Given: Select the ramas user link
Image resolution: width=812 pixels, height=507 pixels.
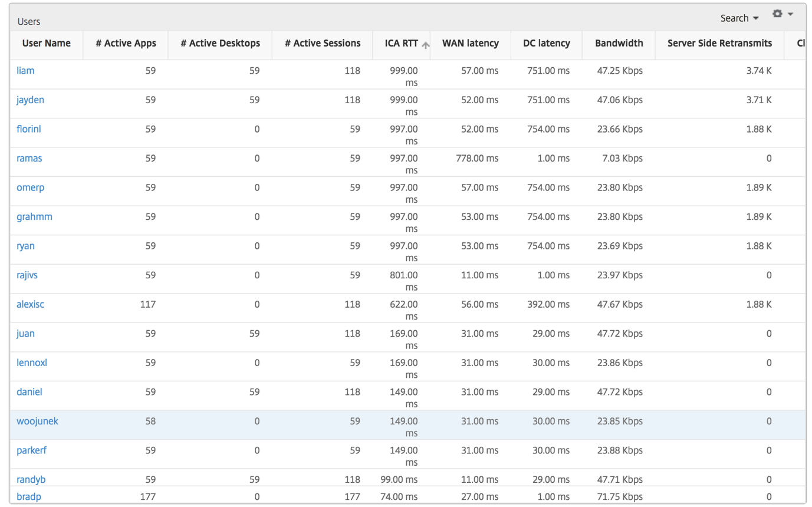Looking at the screenshot, I should 29,158.
